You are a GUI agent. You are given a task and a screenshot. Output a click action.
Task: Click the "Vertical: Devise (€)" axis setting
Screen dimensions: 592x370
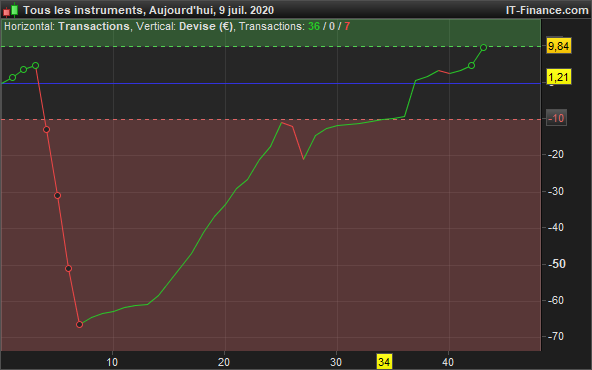coord(185,26)
